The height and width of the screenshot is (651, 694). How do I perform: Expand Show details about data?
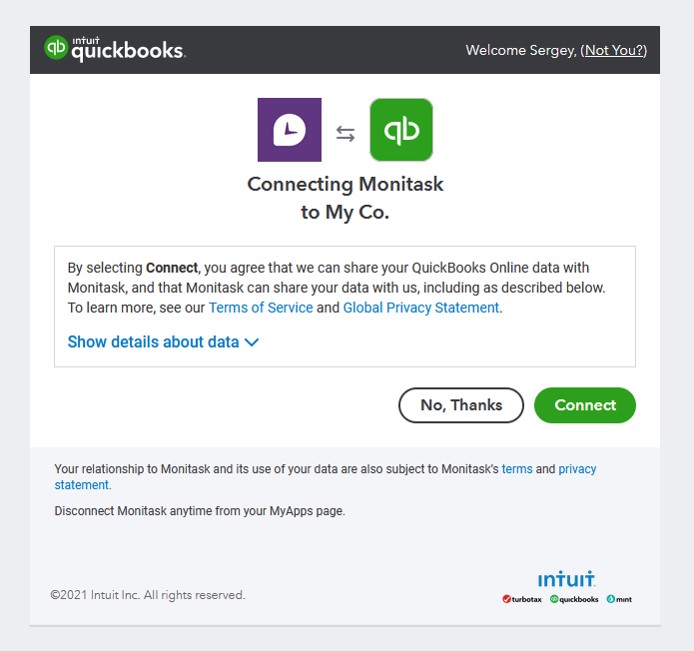(x=163, y=342)
